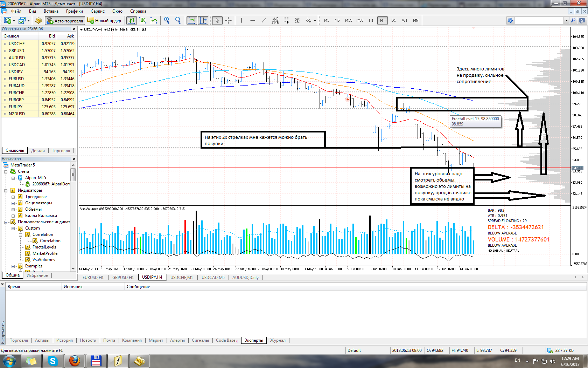The width and height of the screenshot is (588, 368).
Task: Switch to Торговля tab in Market Watch
Action: 61,151
